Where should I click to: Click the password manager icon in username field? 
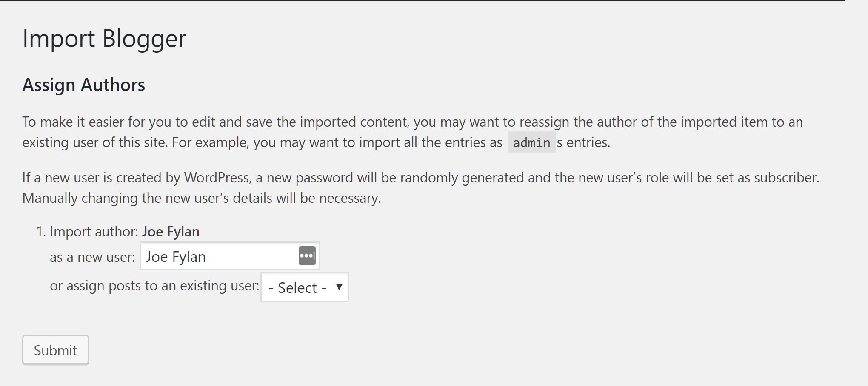pyautogui.click(x=307, y=256)
